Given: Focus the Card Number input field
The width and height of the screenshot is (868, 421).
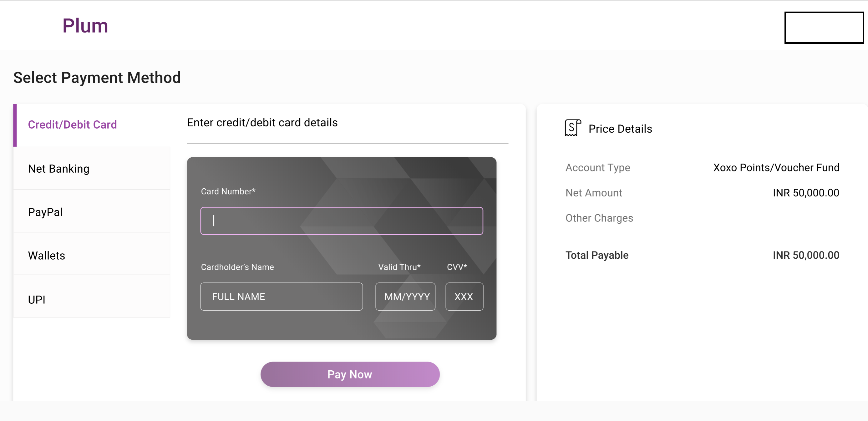Looking at the screenshot, I should [341, 221].
